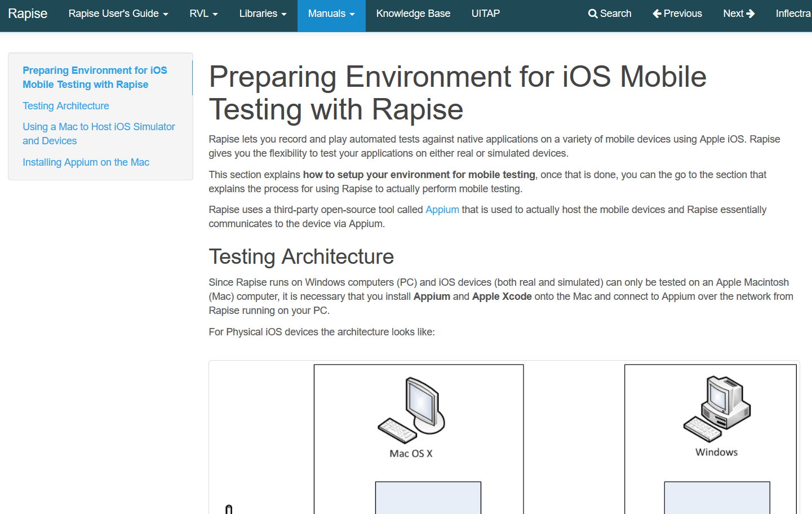
Task: Open the Libraries dropdown menu
Action: pyautogui.click(x=263, y=14)
